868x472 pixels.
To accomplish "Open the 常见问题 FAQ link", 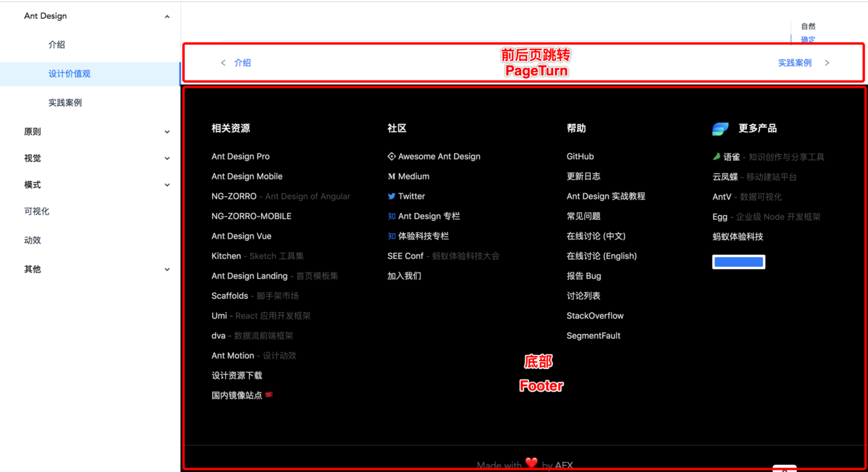I will (583, 216).
